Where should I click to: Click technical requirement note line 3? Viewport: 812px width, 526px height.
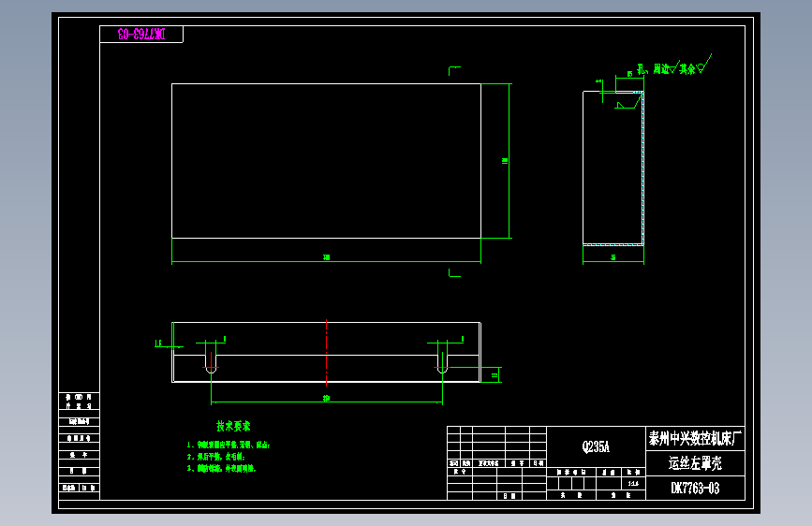click(x=222, y=469)
